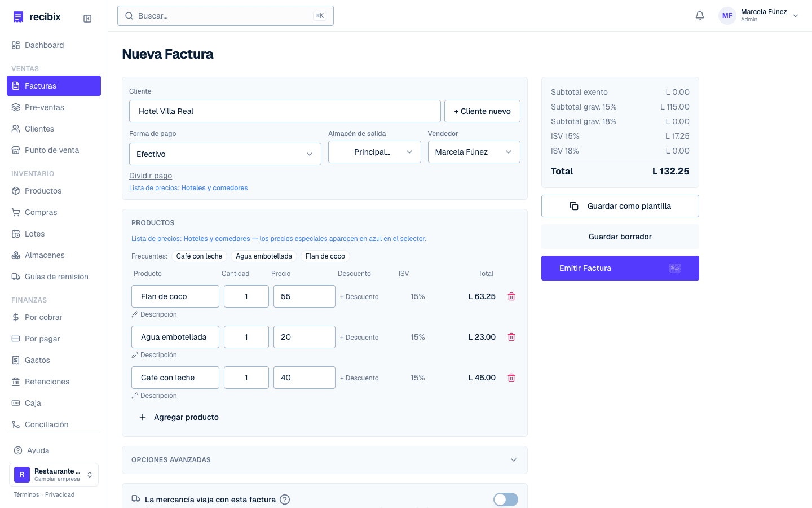Open Productos inventory page

(x=54, y=191)
